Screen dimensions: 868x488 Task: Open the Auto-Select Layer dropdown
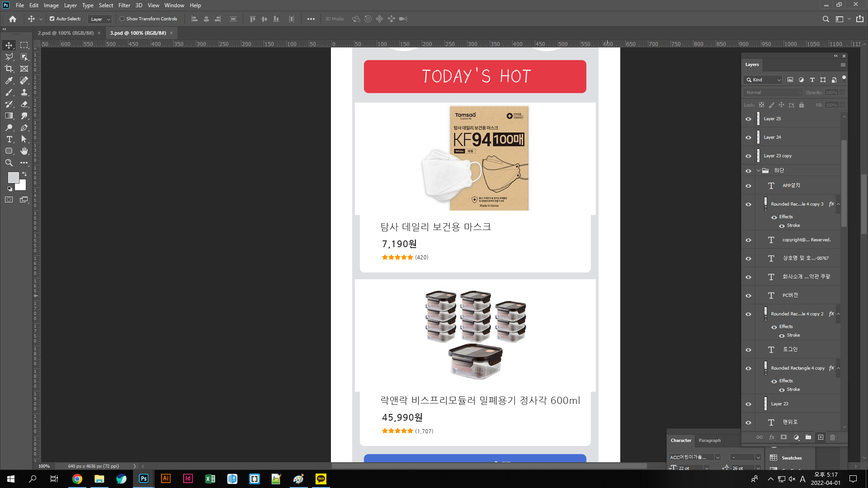[x=100, y=19]
